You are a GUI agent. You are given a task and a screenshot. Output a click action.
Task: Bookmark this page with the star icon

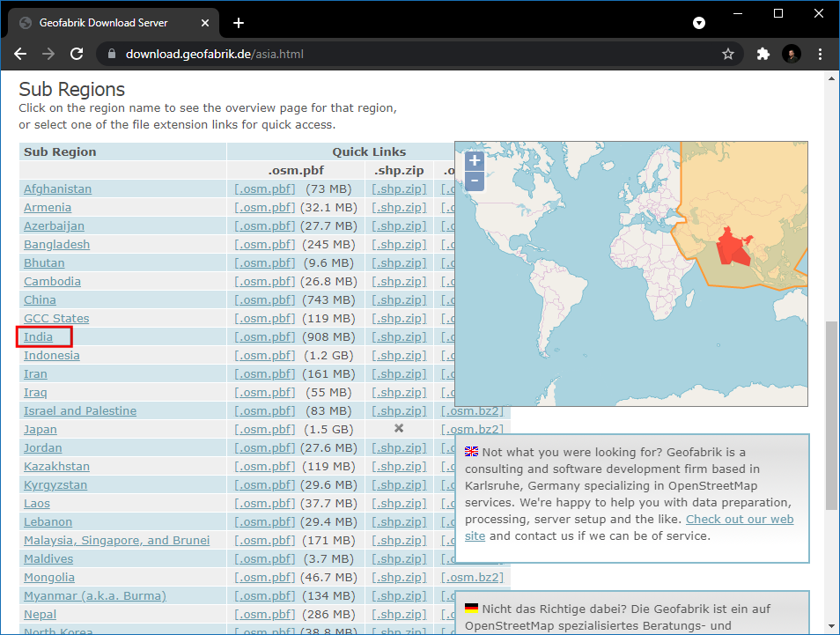click(728, 54)
